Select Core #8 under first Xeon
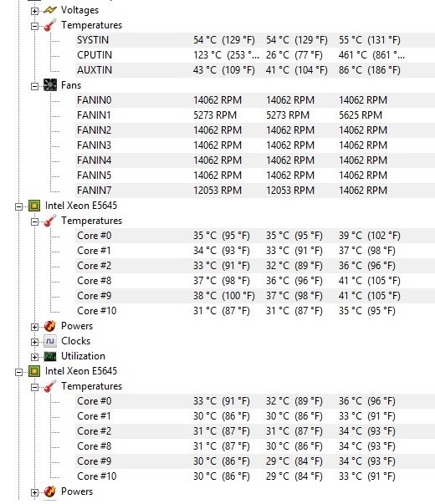The height and width of the screenshot is (504, 435). [255, 281]
